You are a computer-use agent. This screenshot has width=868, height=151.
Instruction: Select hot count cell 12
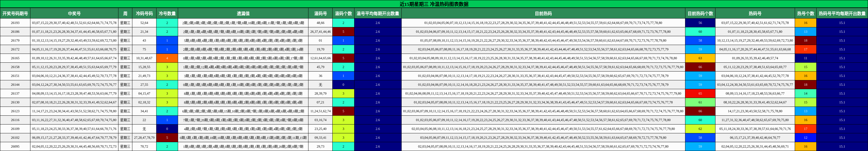(805, 138)
